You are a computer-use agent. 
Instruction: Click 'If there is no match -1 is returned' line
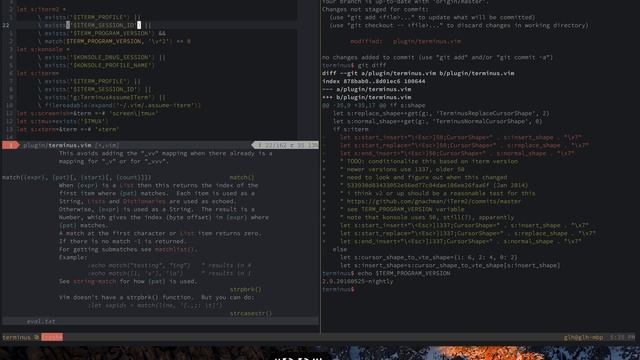pos(122,241)
